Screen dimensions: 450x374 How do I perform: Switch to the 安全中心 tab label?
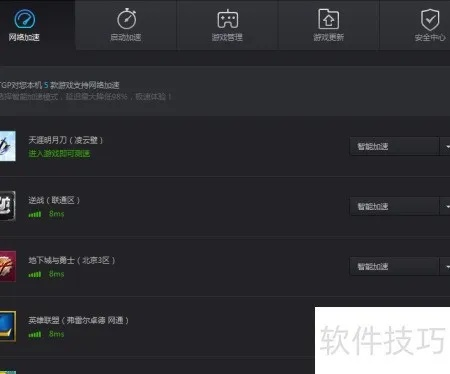coord(430,38)
